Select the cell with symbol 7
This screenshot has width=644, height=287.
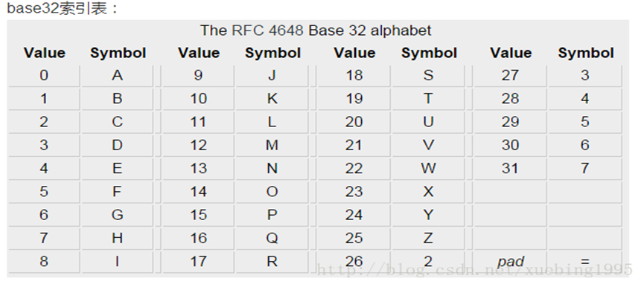pos(585,169)
